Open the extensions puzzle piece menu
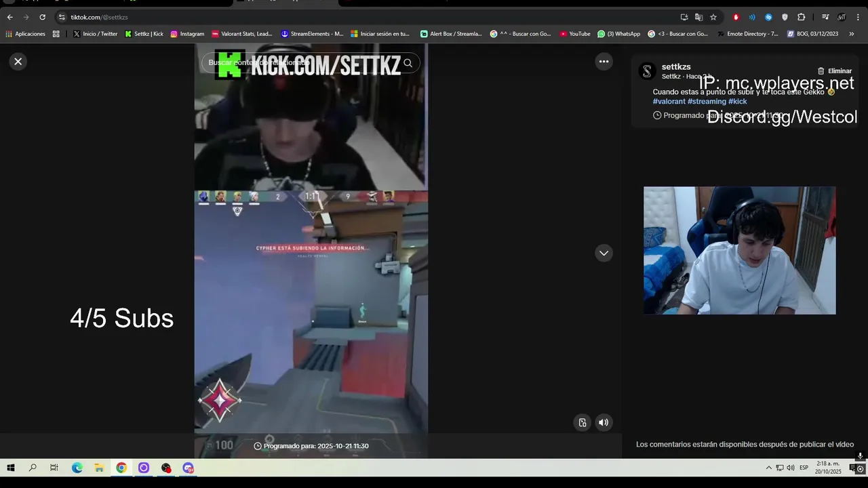The image size is (868, 488). [x=801, y=17]
